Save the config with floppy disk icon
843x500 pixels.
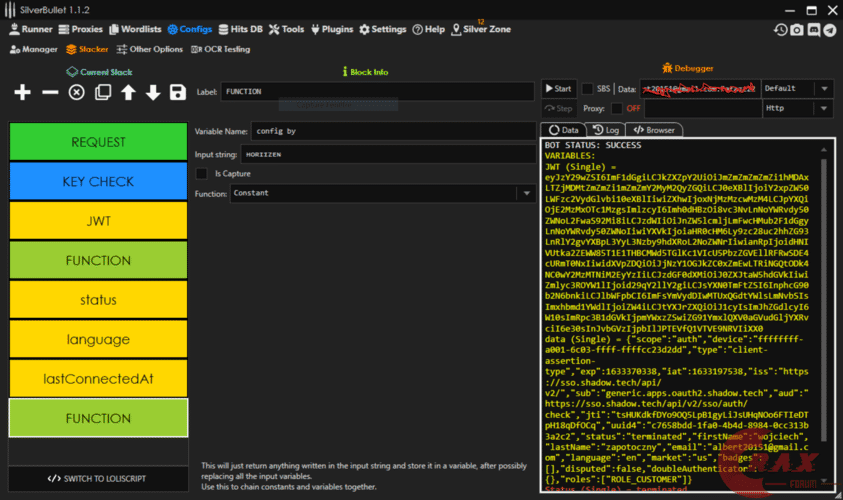click(178, 92)
